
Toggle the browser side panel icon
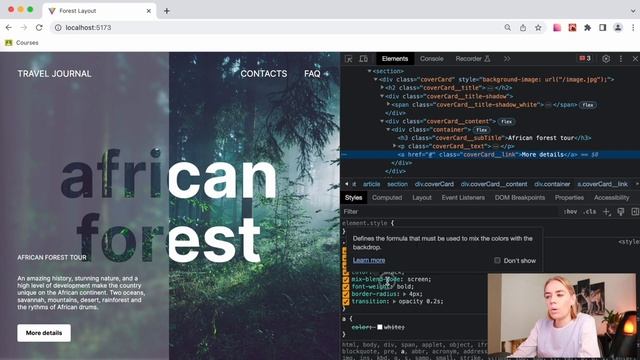coord(602,27)
